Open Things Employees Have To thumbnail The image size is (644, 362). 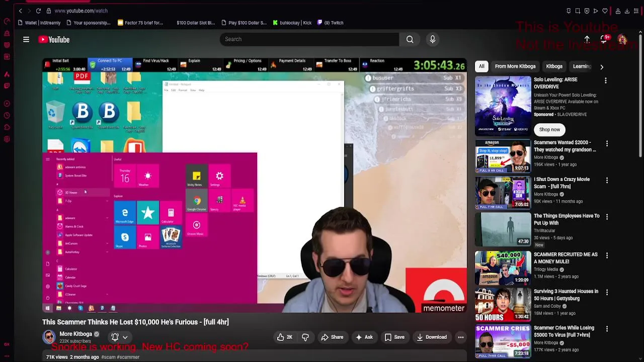click(x=503, y=229)
